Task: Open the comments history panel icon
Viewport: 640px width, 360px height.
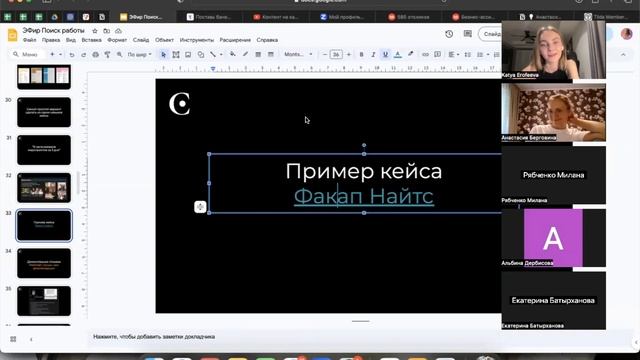Action: [468, 34]
